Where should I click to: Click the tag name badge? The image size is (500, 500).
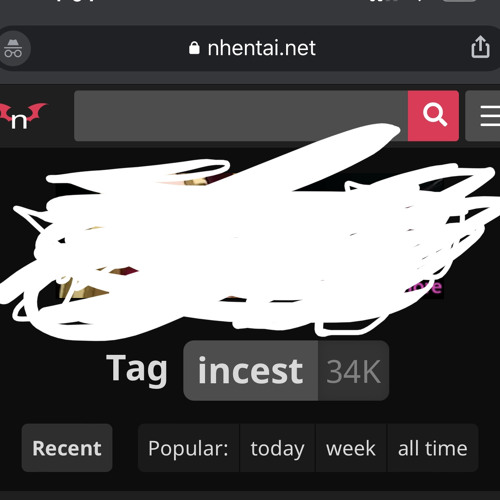coord(251,371)
